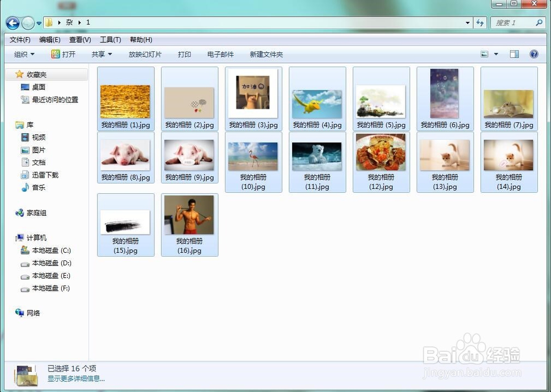Viewport: 551px width, 392px height.
Task: Open Help via the question mark icon
Action: (x=533, y=53)
